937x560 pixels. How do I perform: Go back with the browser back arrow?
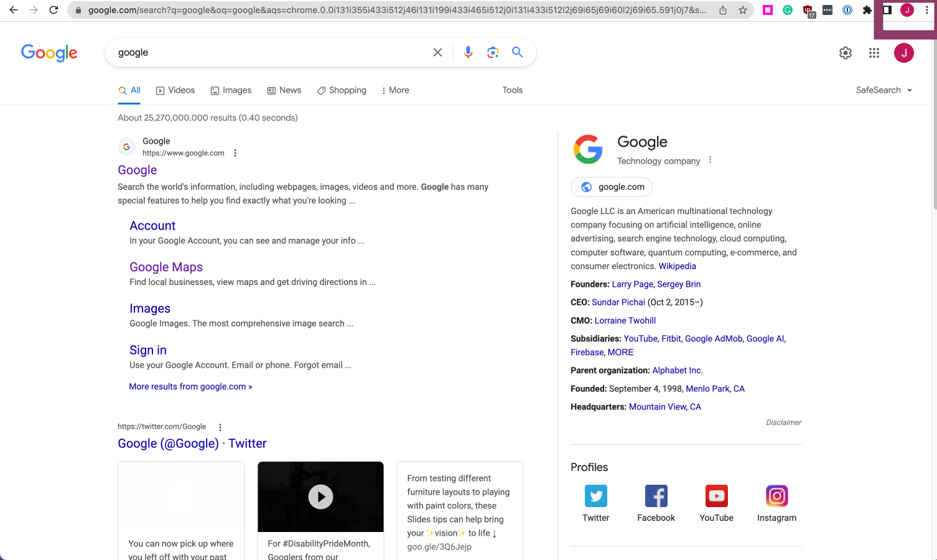coord(14,10)
